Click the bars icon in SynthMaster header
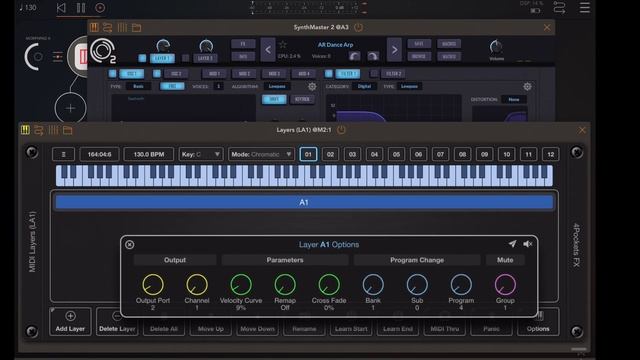The height and width of the screenshot is (360, 640). [x=122, y=27]
